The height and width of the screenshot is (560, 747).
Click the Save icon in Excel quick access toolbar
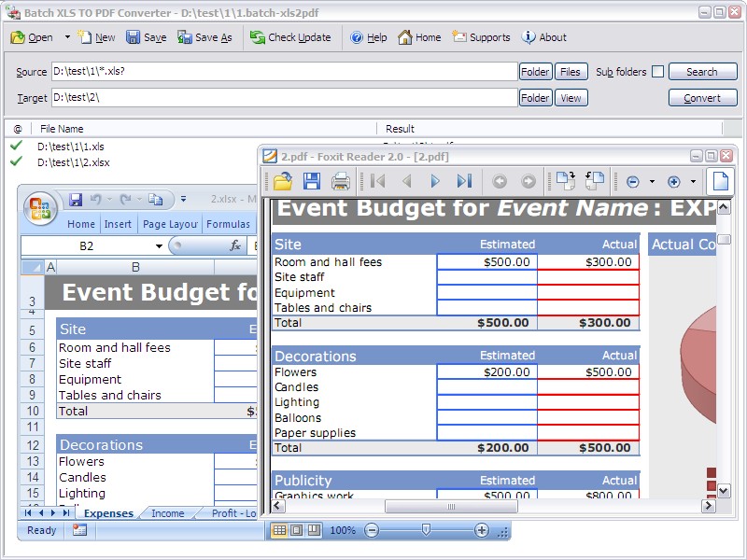pos(76,199)
